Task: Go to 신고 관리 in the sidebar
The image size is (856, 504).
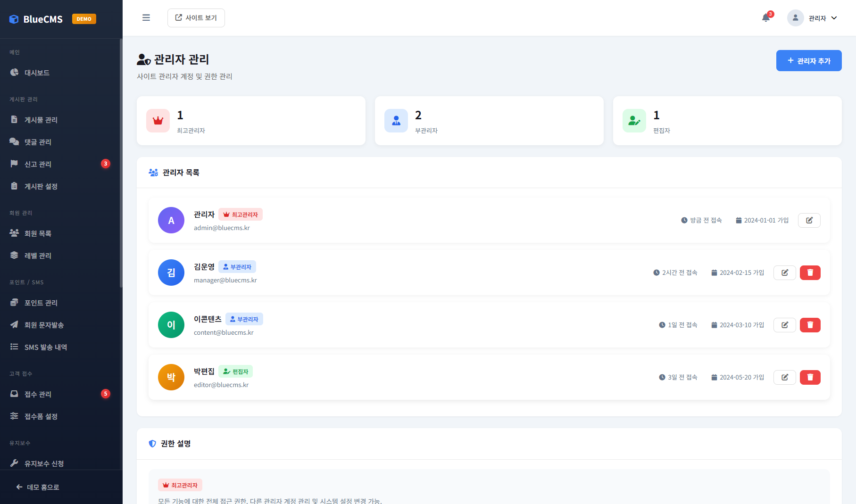Action: point(38,164)
